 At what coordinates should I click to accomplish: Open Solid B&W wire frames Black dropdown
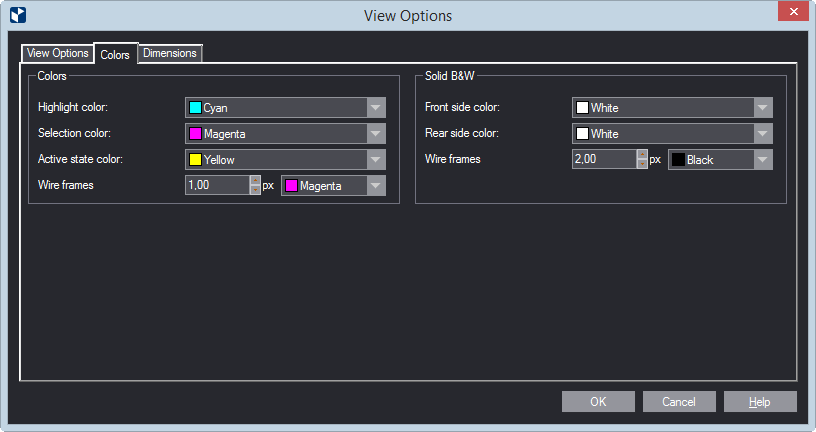tap(762, 160)
